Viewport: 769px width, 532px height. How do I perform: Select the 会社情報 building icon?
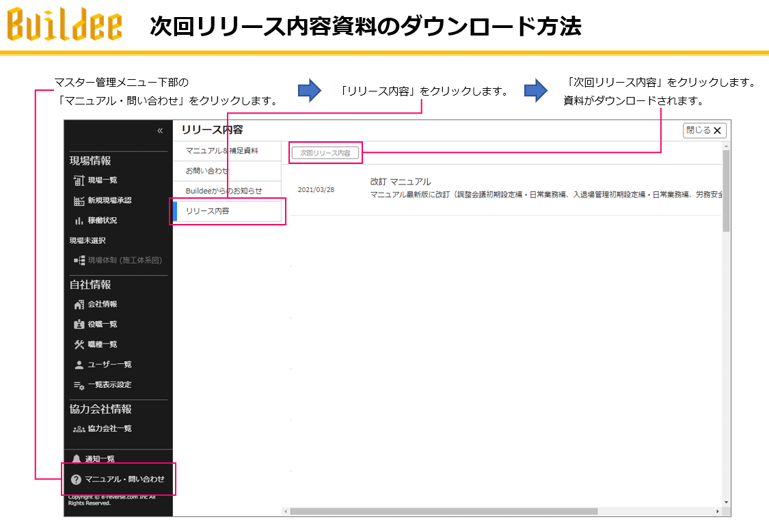point(79,304)
